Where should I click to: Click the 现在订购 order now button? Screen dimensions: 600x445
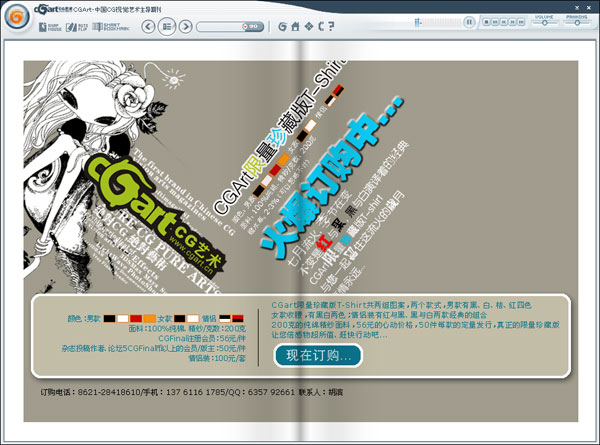(x=318, y=355)
